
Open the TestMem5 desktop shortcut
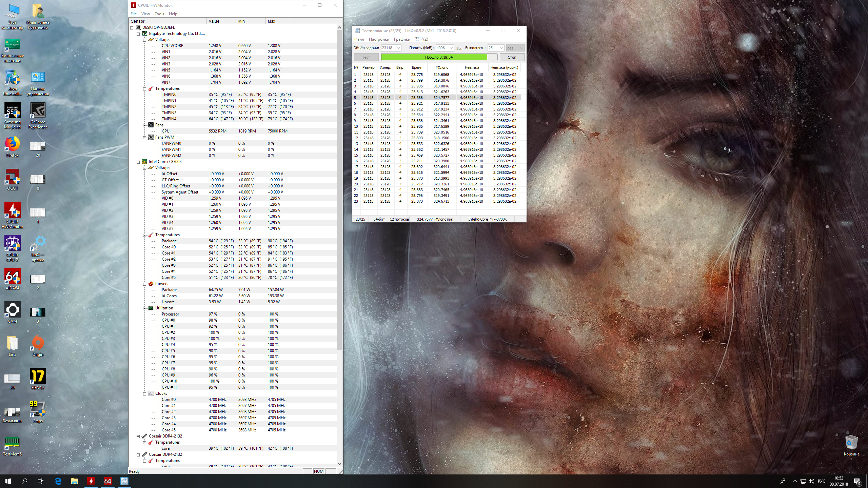tap(13, 443)
